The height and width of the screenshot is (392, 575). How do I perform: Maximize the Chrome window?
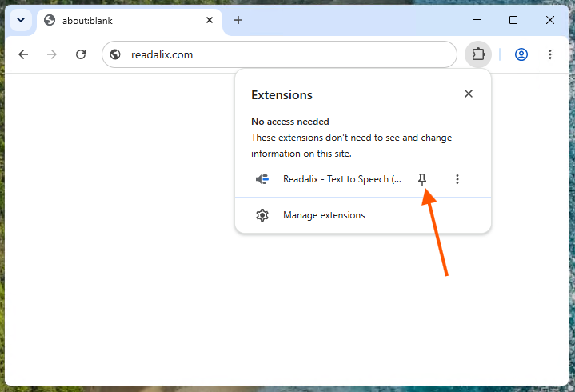pyautogui.click(x=513, y=20)
